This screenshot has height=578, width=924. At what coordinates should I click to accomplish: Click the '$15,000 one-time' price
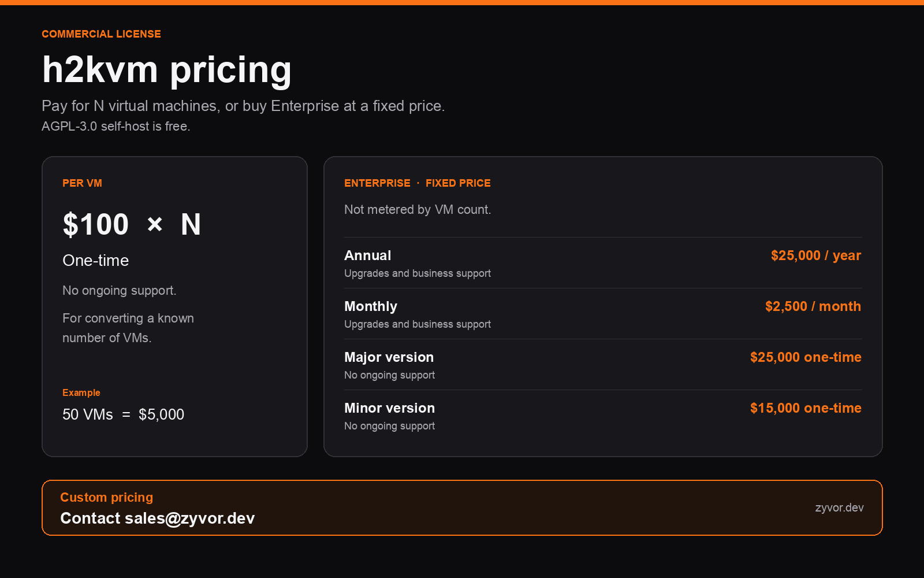pyautogui.click(x=806, y=408)
